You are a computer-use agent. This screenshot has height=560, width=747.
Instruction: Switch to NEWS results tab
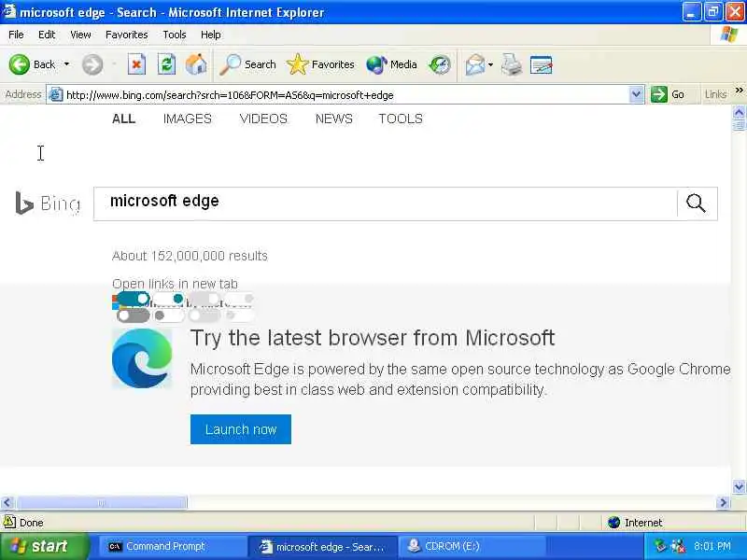(x=334, y=119)
